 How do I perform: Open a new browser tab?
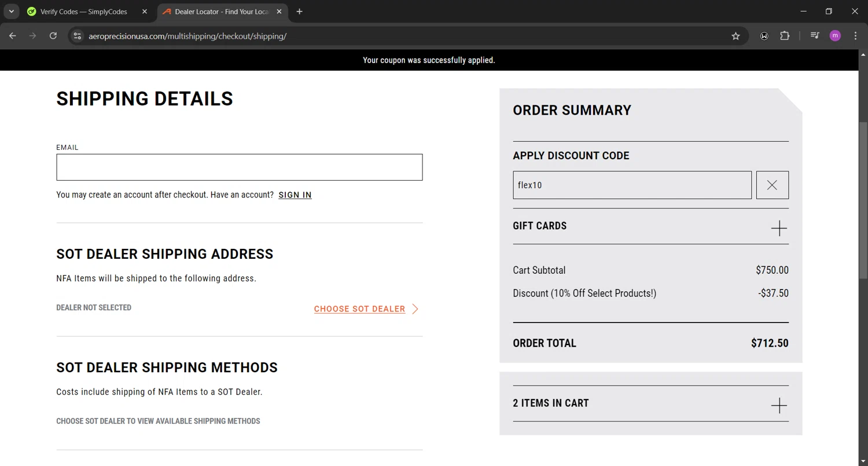(x=299, y=12)
